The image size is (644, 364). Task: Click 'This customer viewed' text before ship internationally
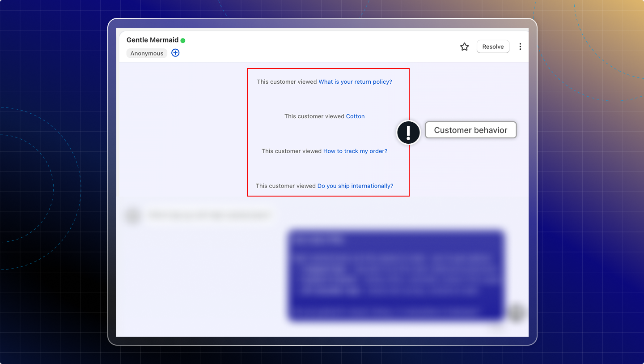click(285, 186)
